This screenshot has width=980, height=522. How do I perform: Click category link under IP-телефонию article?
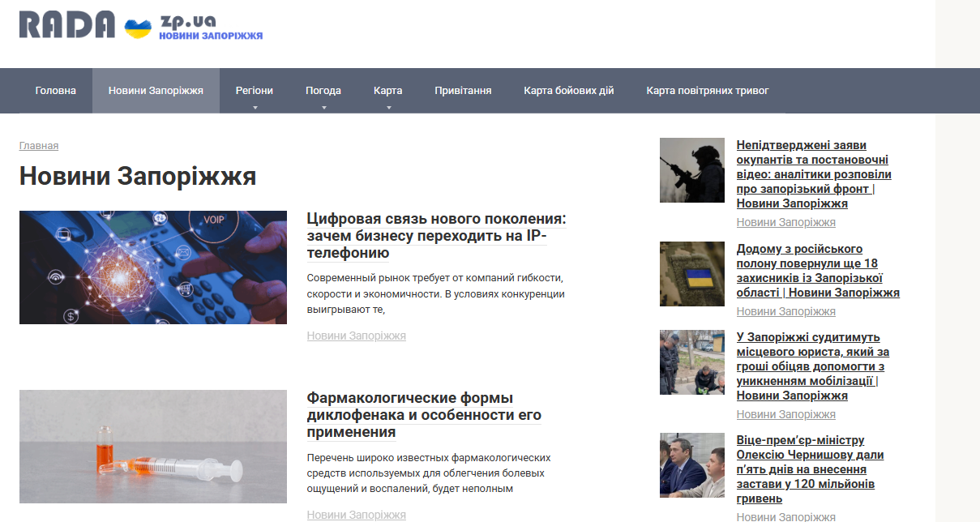357,336
